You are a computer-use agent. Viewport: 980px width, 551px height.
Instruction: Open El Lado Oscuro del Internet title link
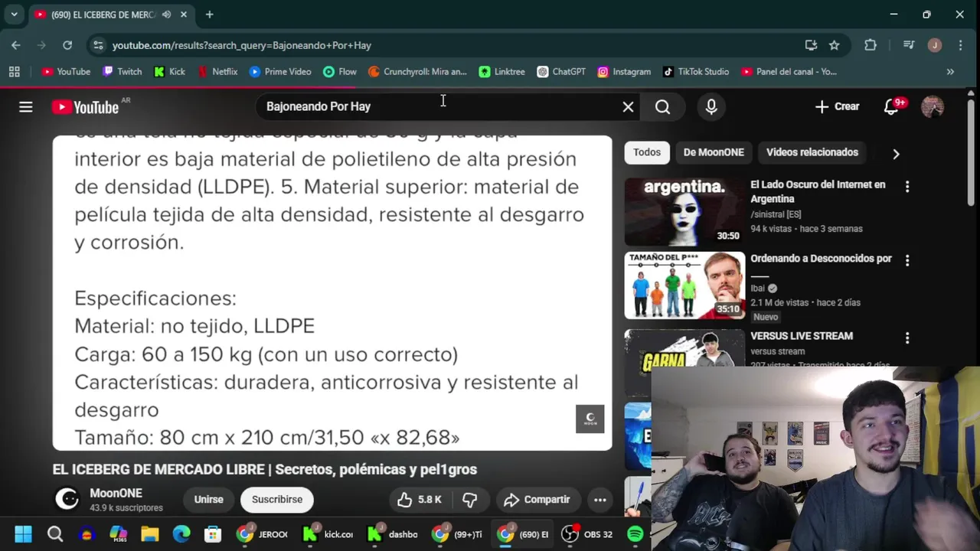818,191
